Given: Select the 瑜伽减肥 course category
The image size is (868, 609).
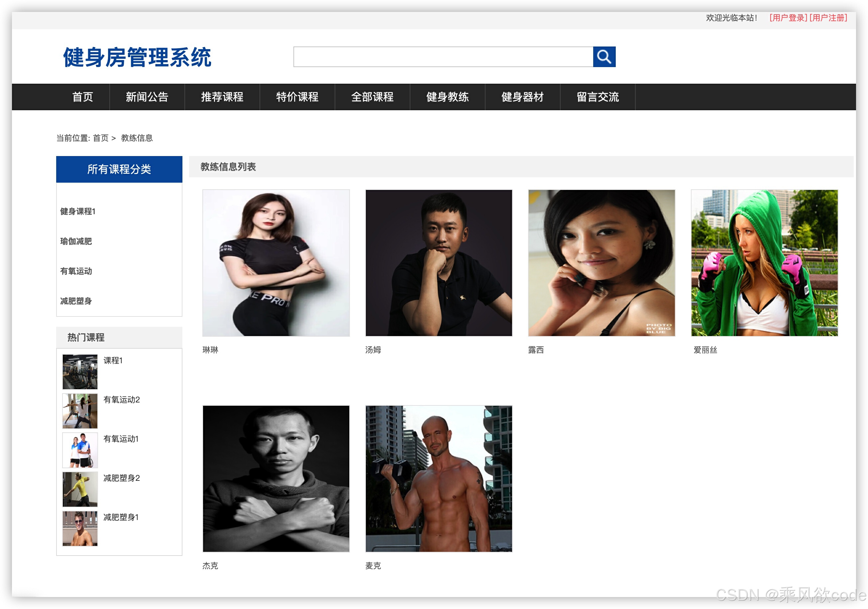Looking at the screenshot, I should click(x=76, y=241).
